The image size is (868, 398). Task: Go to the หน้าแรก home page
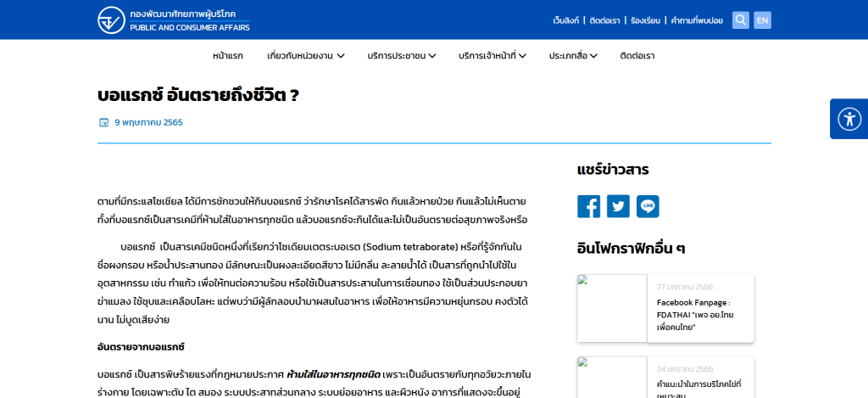click(x=228, y=56)
